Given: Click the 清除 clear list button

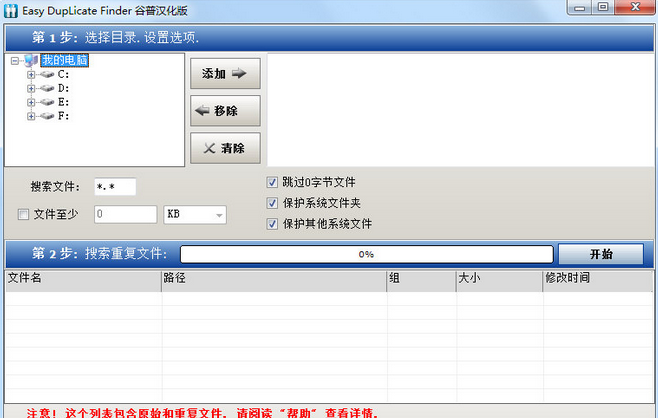Looking at the screenshot, I should [x=225, y=148].
